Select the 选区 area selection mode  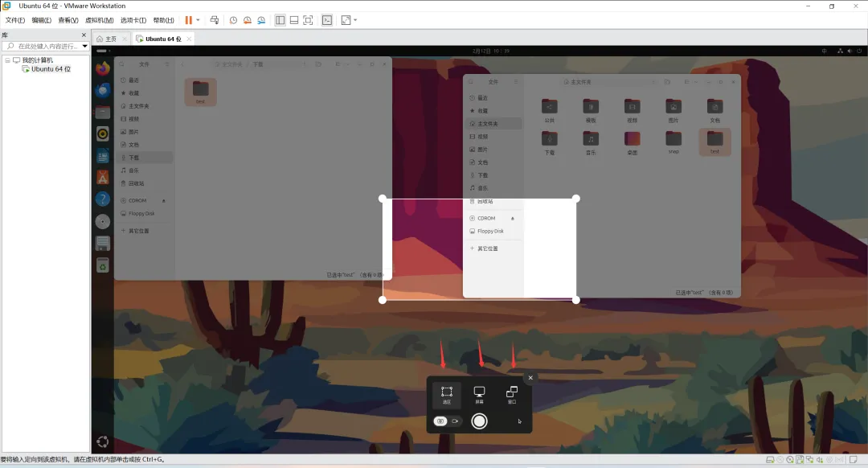point(447,395)
